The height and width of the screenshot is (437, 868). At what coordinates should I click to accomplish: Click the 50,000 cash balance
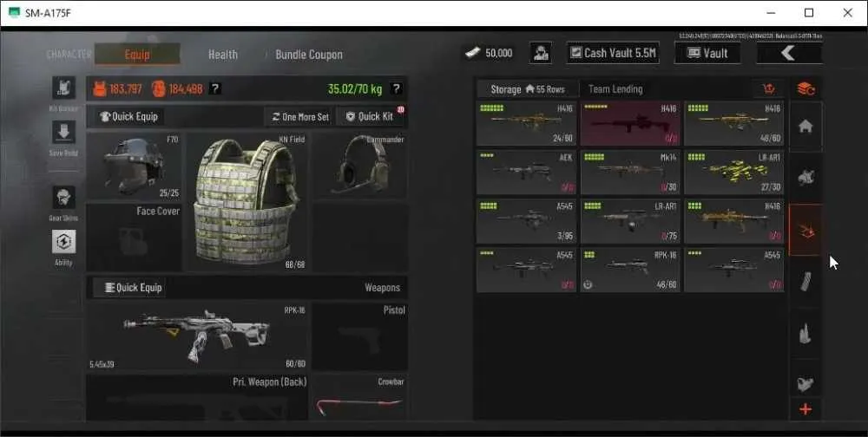coord(489,53)
